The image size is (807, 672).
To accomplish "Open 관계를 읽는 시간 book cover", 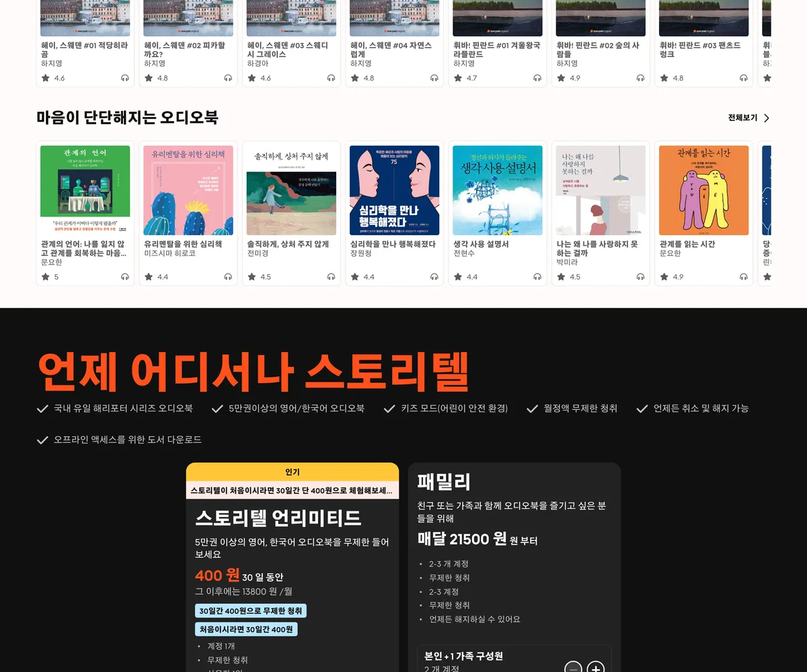I will point(704,190).
